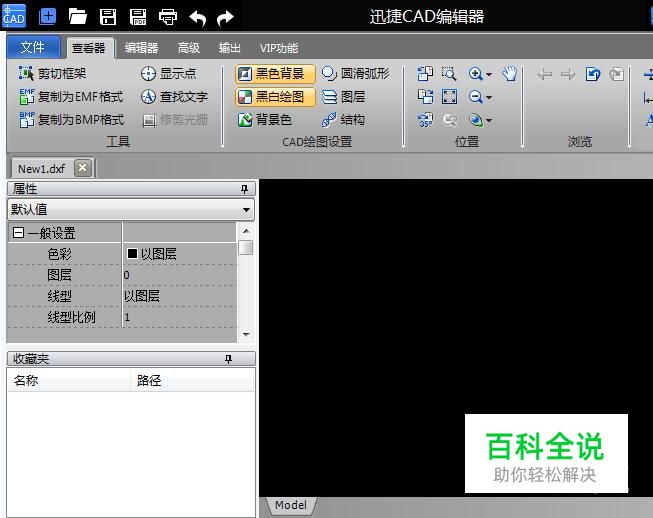Save the drawing with floppy disk icon
The width and height of the screenshot is (653, 518).
tap(108, 17)
